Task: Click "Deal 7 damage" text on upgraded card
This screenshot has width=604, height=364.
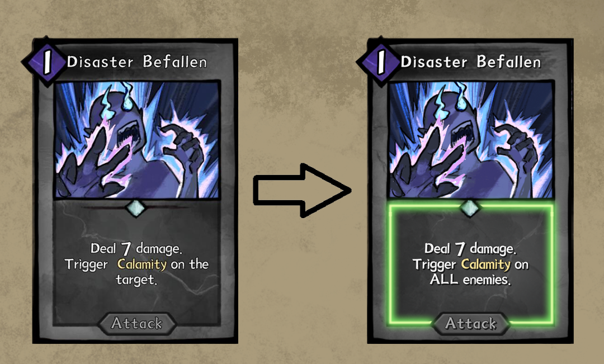Action: click(470, 249)
